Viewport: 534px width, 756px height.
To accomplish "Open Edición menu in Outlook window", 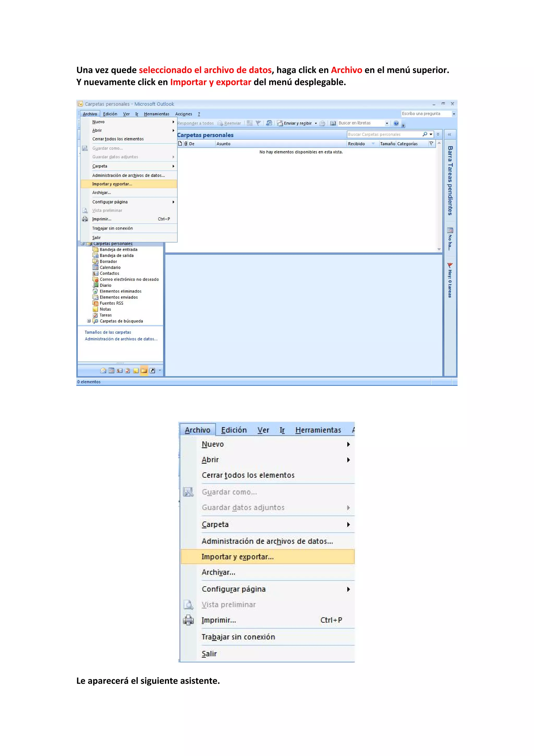I will 110,114.
